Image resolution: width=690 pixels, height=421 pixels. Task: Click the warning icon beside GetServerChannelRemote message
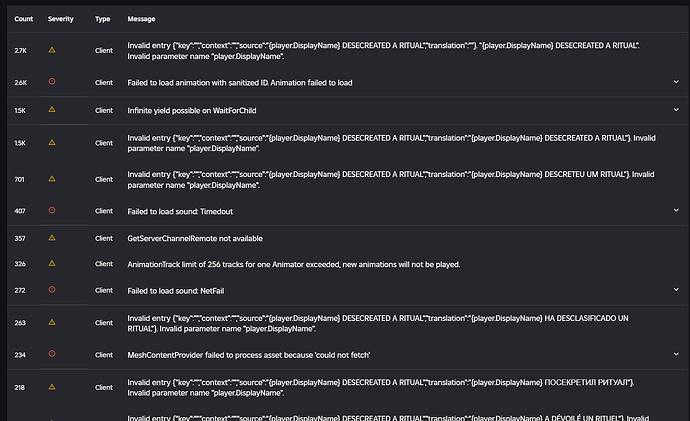coord(52,239)
